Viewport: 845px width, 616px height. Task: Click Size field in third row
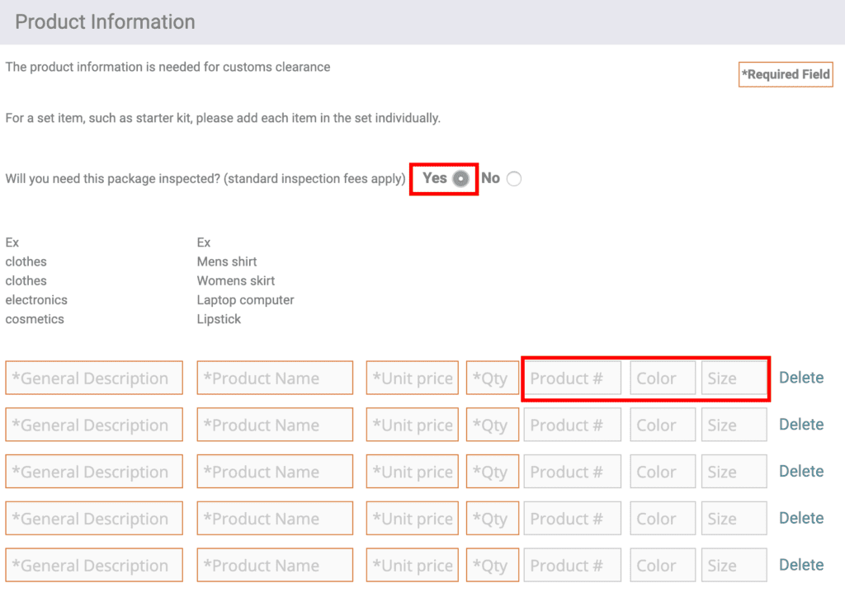pyautogui.click(x=734, y=472)
